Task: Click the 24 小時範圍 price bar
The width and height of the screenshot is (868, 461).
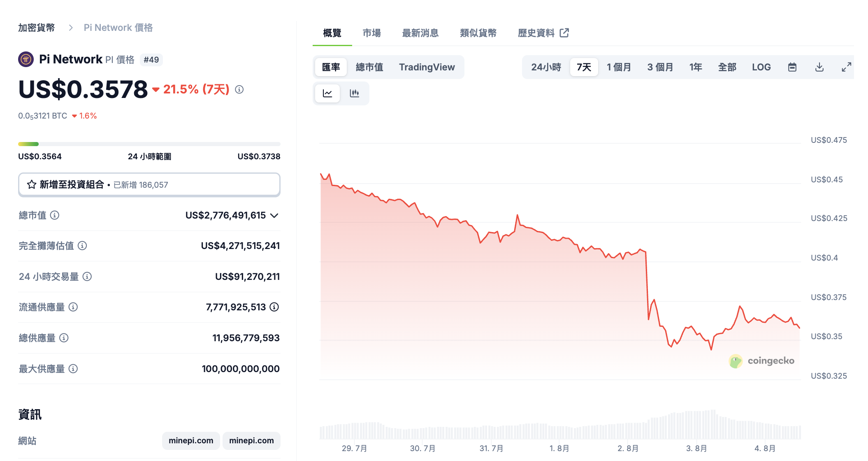Action: (x=149, y=144)
